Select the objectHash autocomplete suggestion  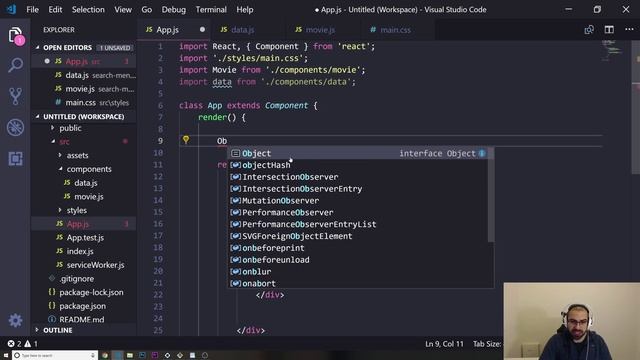pos(359,165)
